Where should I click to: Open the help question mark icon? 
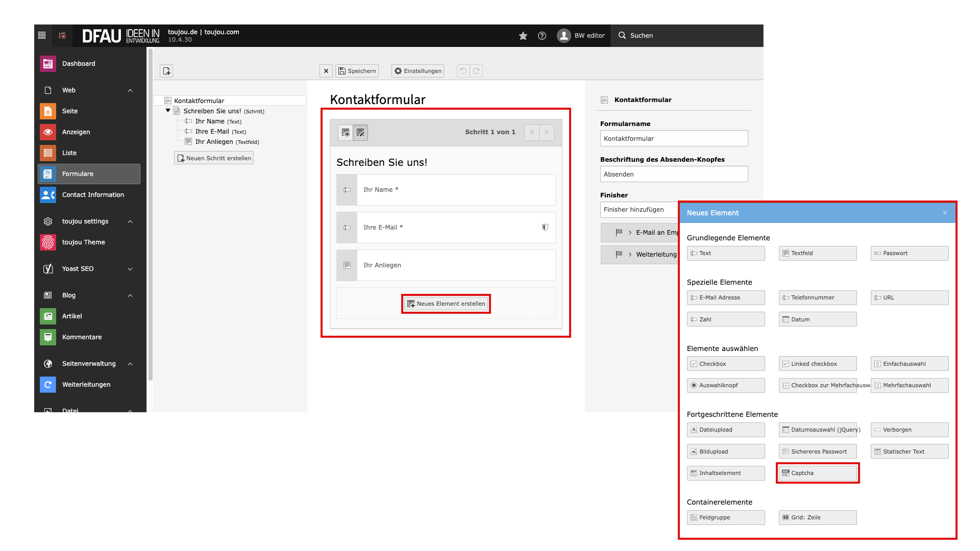point(542,36)
